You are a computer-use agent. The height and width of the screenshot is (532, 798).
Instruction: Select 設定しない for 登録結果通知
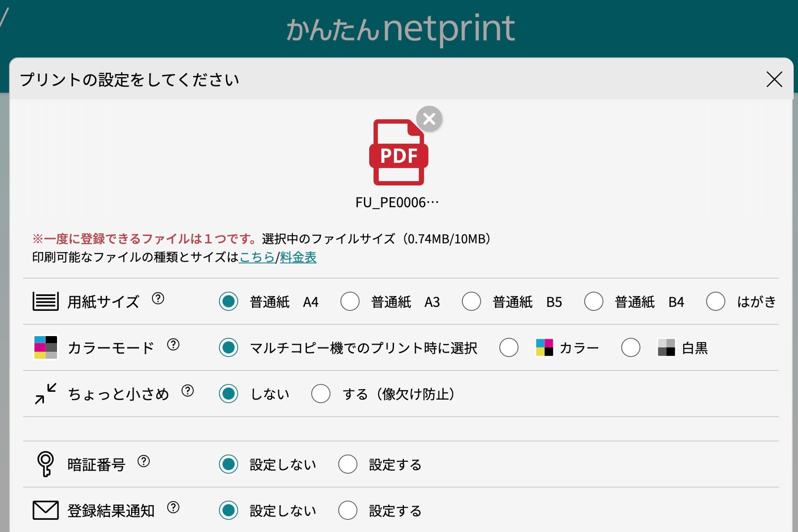229,510
